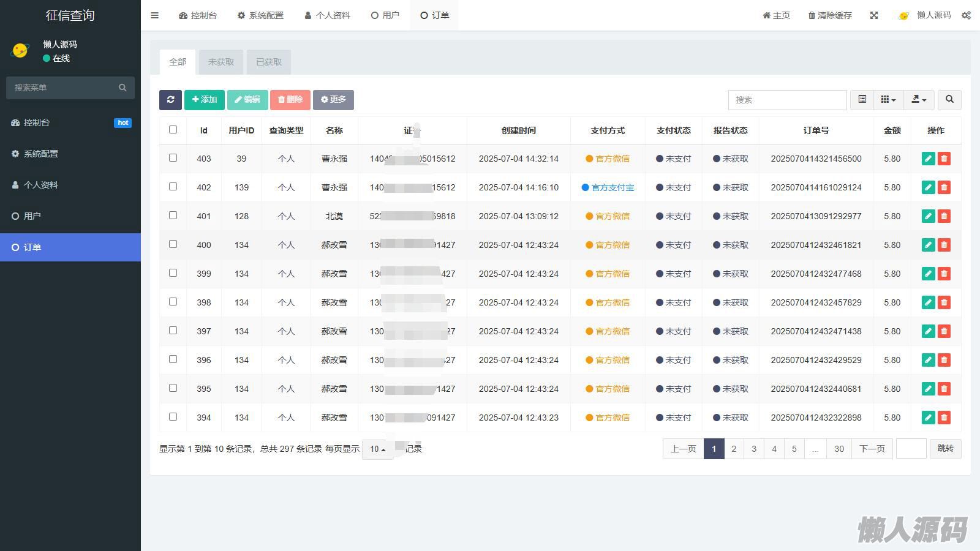Click the green 添加 button
The image size is (980, 551).
(205, 100)
